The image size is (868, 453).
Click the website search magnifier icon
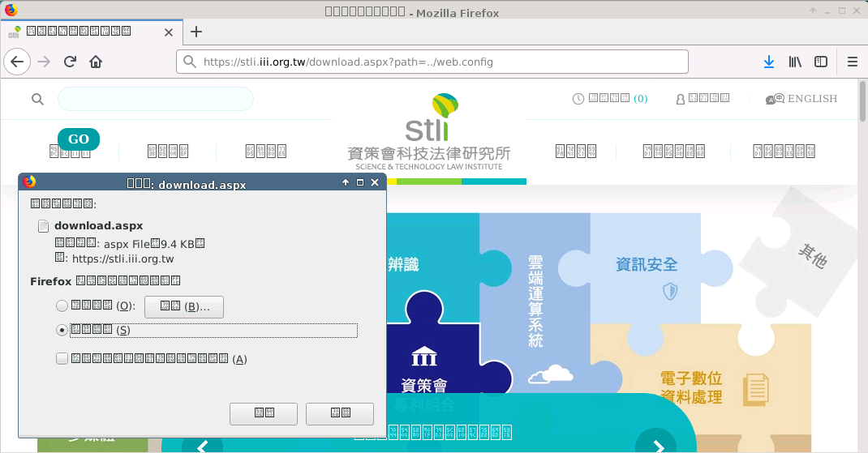[x=37, y=99]
